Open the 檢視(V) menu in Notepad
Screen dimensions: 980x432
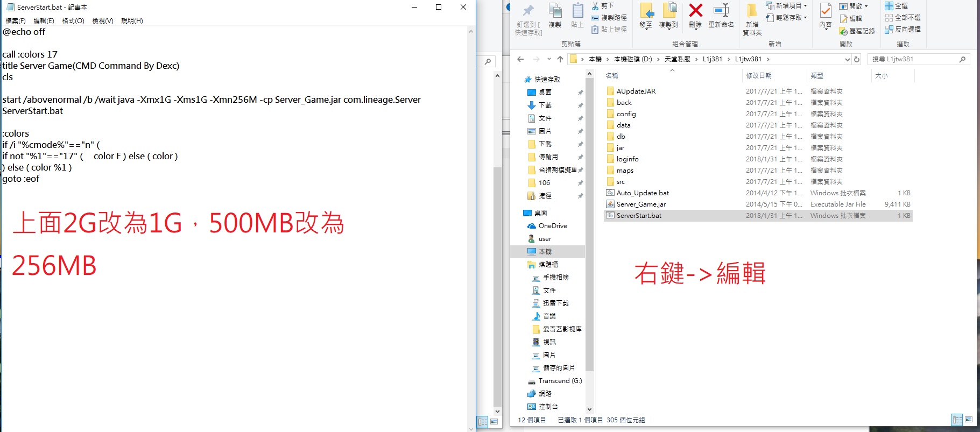point(102,21)
